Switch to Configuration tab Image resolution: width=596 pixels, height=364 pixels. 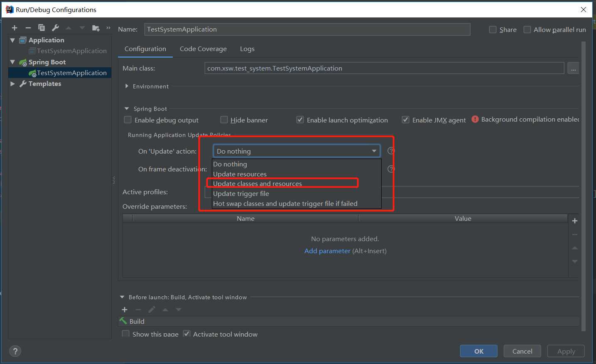click(145, 49)
